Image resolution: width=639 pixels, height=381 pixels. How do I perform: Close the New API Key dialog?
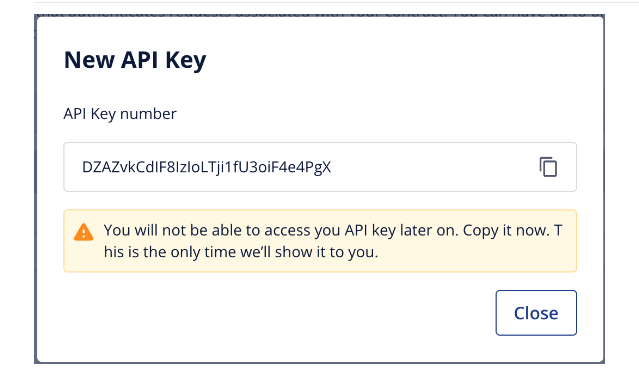[536, 313]
